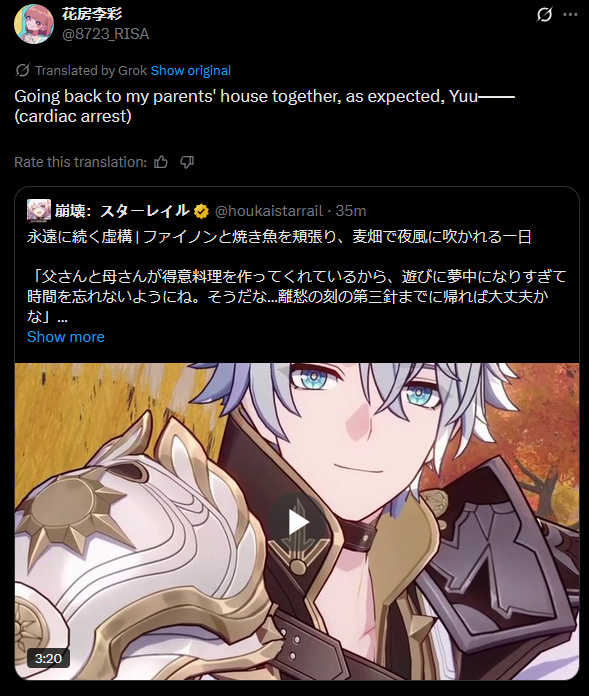Click the 3:20 video duration label

point(48,658)
